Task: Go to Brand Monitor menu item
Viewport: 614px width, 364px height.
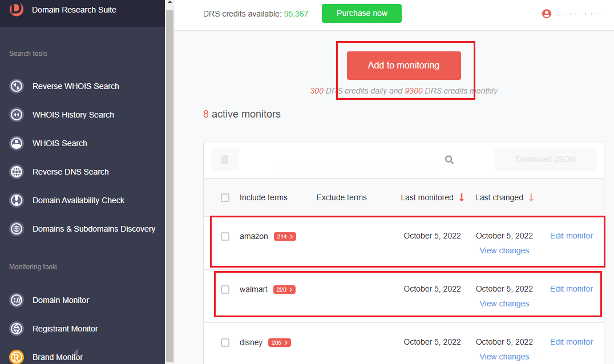Action: pos(58,357)
